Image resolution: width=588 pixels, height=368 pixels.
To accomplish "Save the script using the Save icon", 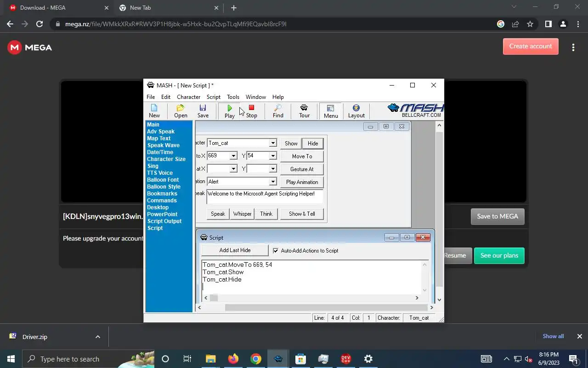I will pyautogui.click(x=203, y=111).
